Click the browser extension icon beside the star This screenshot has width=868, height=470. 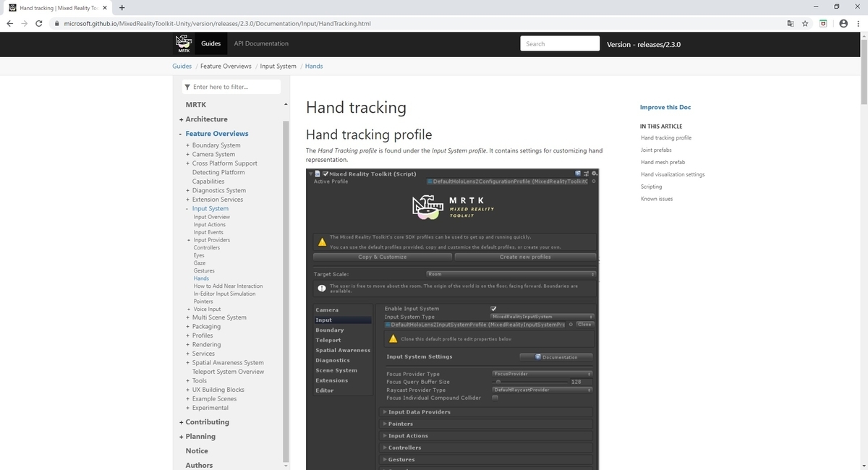pos(823,23)
